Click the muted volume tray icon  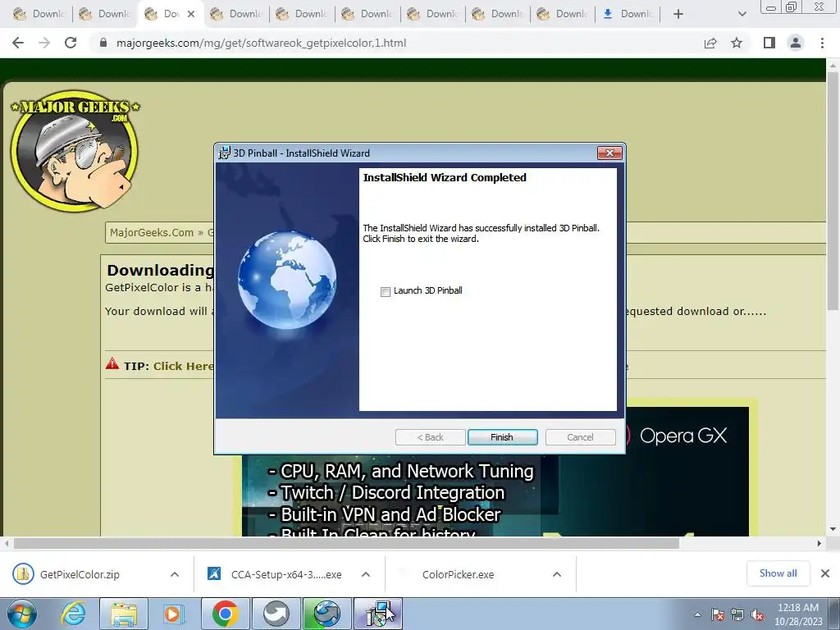coord(757,614)
